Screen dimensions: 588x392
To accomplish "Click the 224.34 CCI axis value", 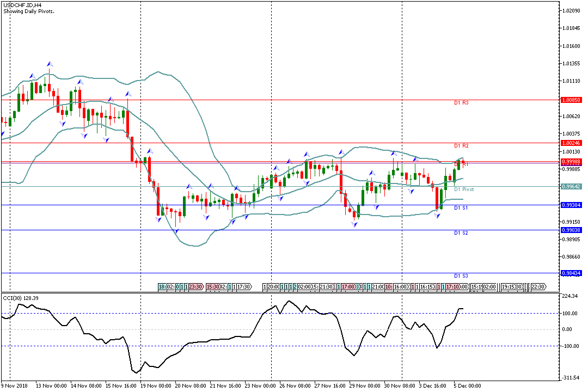I will (x=569, y=296).
